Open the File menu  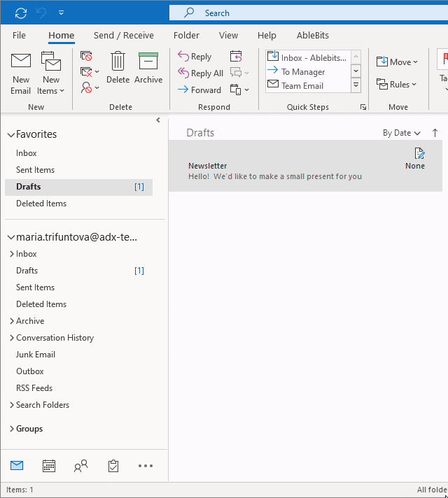(x=19, y=35)
